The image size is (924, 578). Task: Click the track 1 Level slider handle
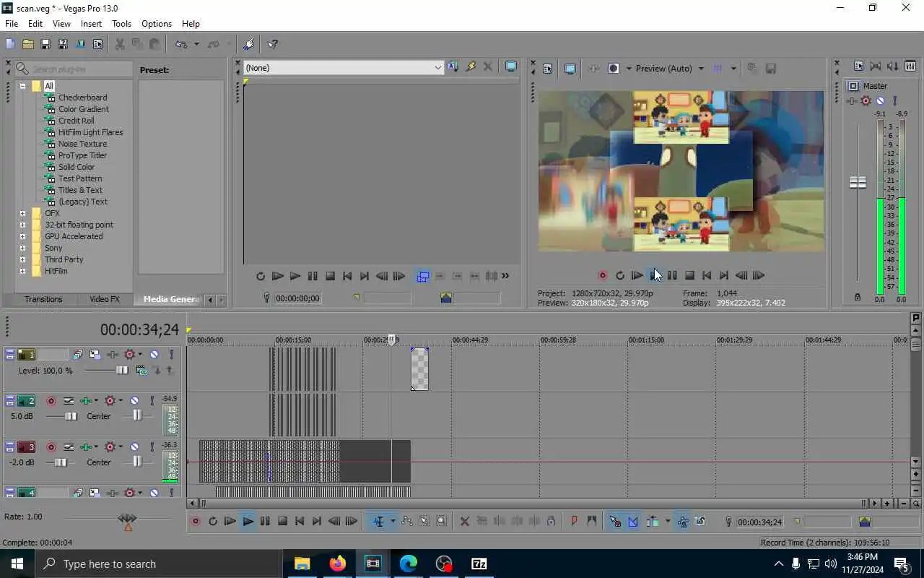point(122,371)
